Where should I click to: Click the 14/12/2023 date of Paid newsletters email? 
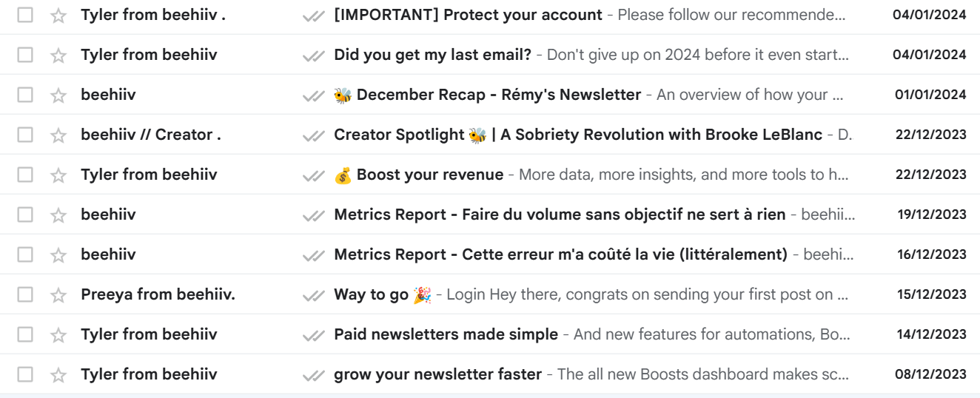tap(932, 334)
